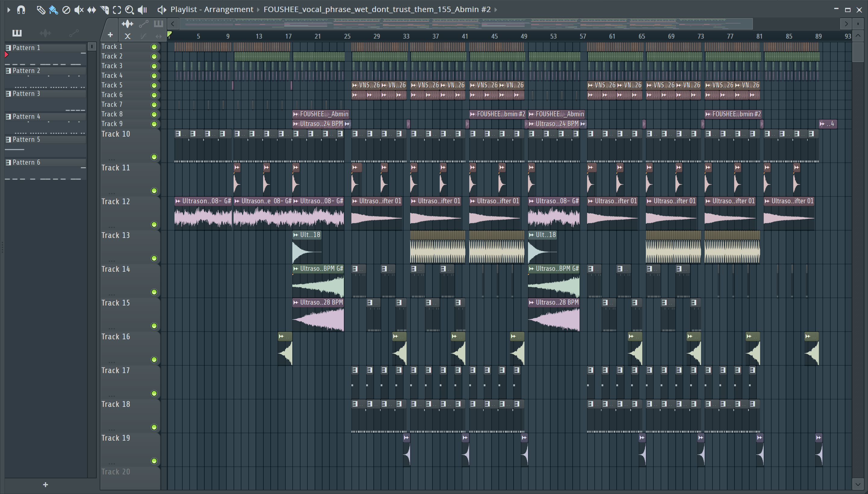The image size is (868, 494).
Task: Select the Track 13 header
Action: tap(130, 247)
